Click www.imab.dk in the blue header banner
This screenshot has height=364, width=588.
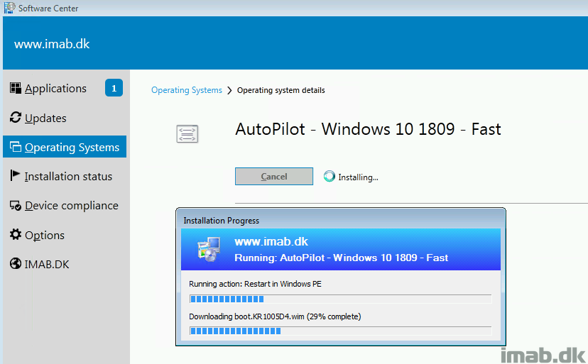pyautogui.click(x=52, y=44)
